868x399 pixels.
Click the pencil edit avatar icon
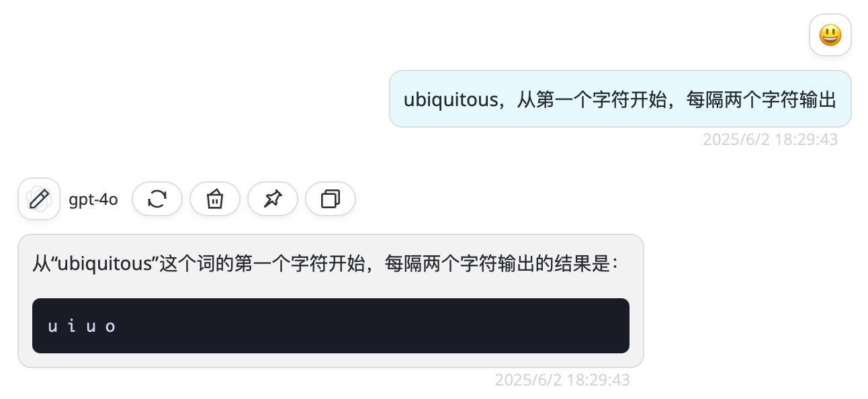click(x=39, y=199)
